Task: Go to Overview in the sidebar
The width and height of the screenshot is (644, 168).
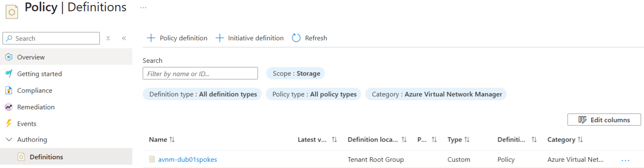Action: coord(66,57)
